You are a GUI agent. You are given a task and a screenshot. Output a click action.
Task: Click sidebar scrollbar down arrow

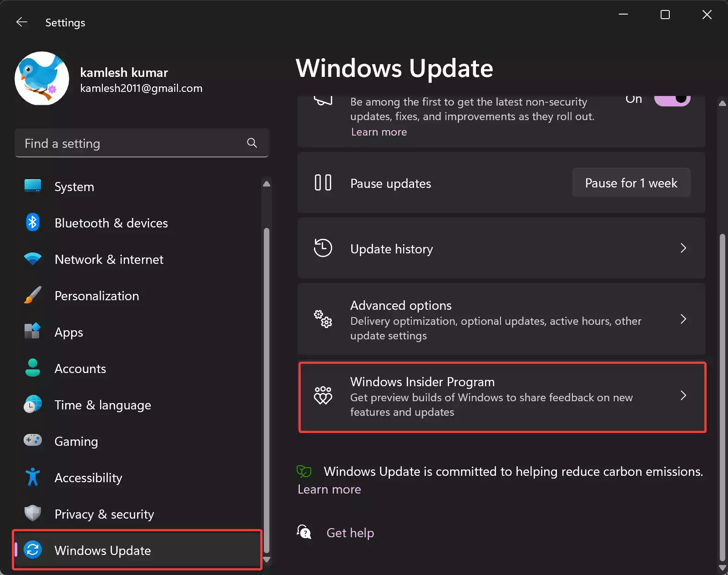click(267, 560)
